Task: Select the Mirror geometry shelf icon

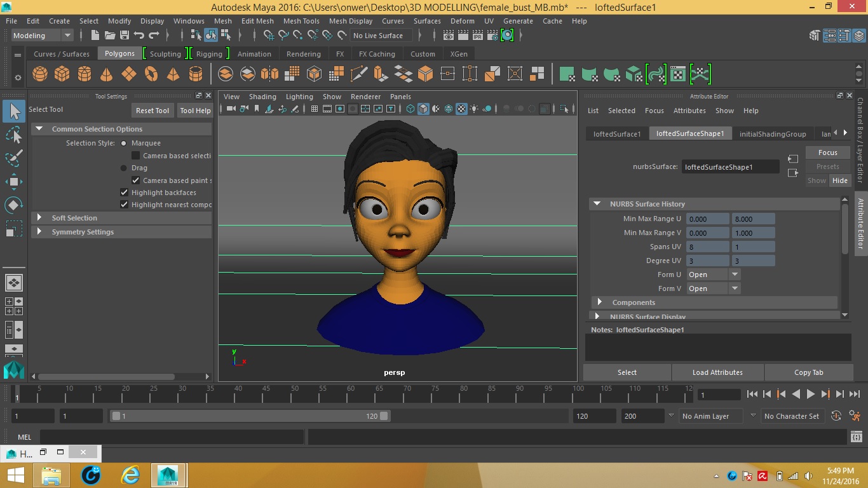Action: [269, 74]
